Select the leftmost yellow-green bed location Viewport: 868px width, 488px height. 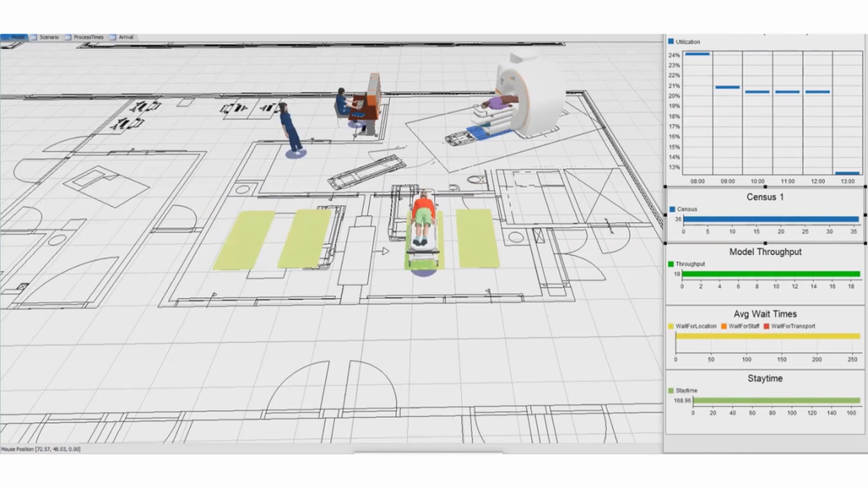(243, 240)
